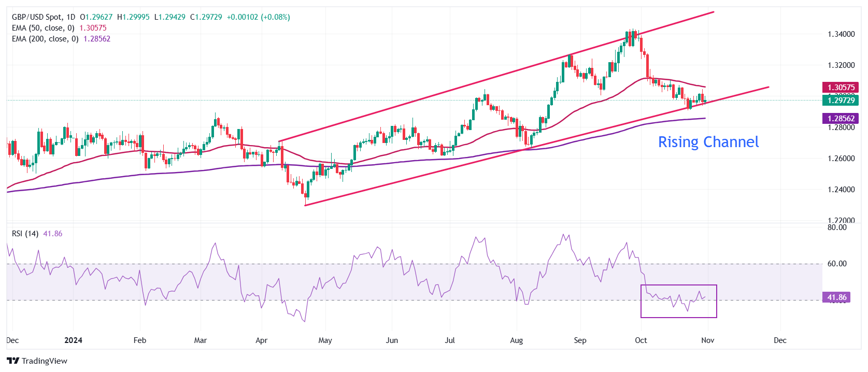Click the Nov label on time axis
The width and height of the screenshot is (868, 372).
click(x=707, y=340)
